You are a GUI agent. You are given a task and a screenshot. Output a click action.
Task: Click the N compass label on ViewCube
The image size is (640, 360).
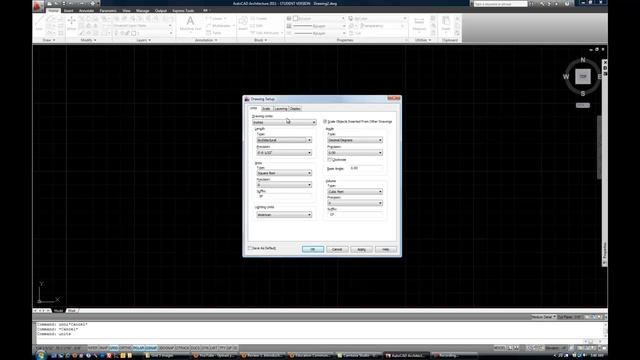point(583,60)
